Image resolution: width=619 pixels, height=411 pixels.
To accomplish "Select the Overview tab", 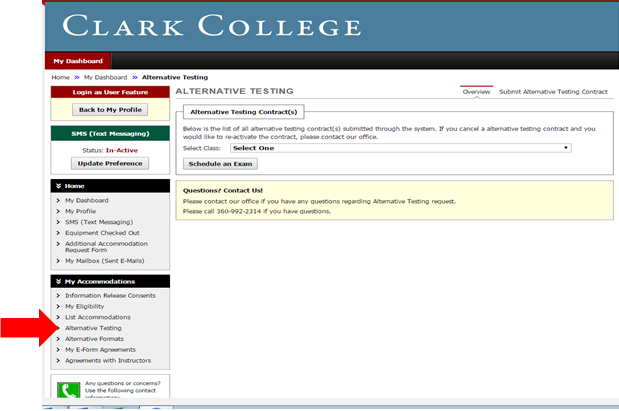I will (476, 92).
